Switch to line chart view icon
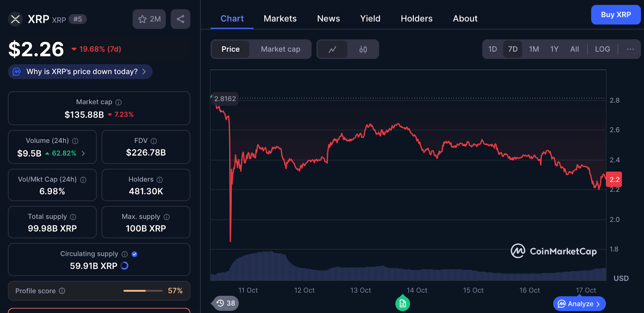Viewport: 644px width, 313px height. point(332,50)
